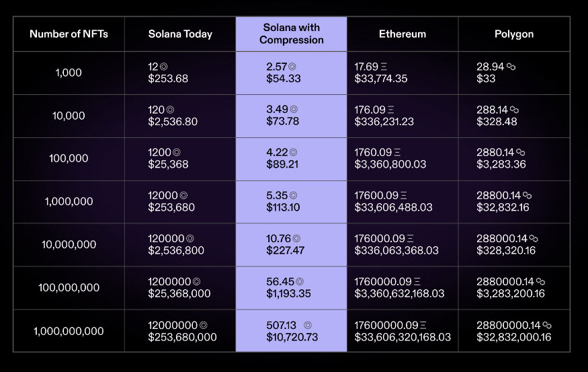Screen dimensions: 588x372
Task: Click the Polygon icon beside 2880.14
Action: tap(520, 153)
